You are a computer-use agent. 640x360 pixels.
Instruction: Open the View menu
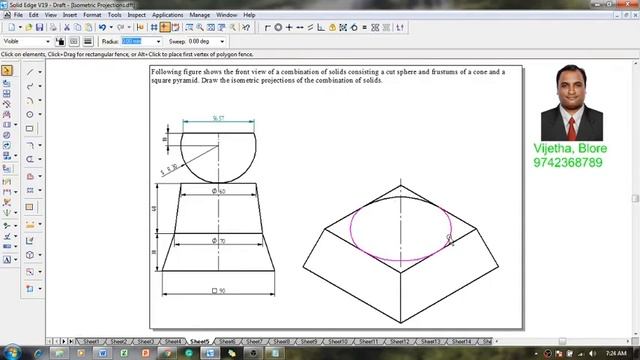coord(51,15)
